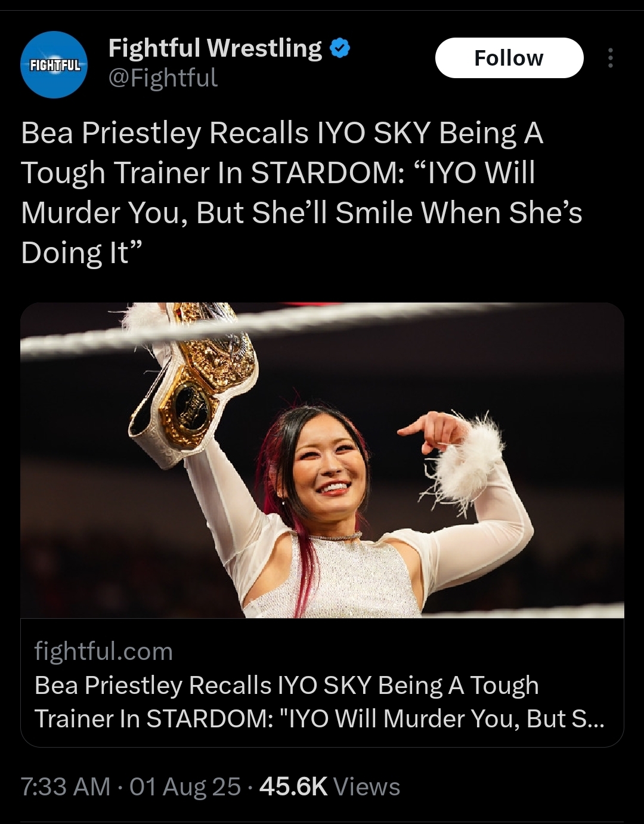Open the article preview photo
The image size is (644, 824).
pos(322,460)
